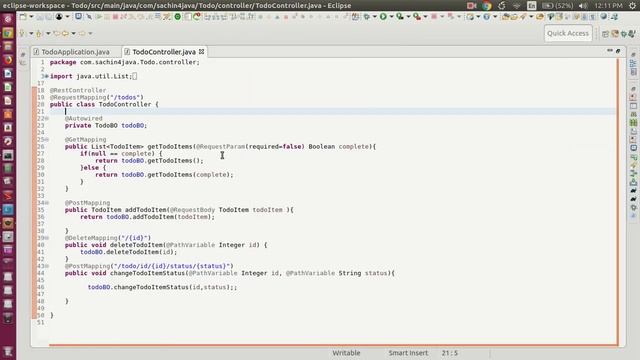Collapse the @DeleteMapping method fold marker

click(47, 238)
